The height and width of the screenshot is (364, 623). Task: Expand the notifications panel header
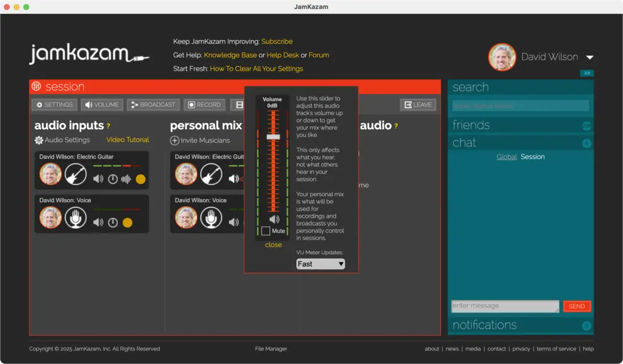(520, 325)
